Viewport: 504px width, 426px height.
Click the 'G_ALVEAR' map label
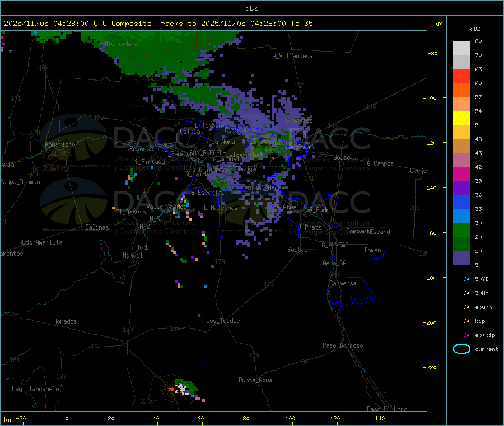pos(335,245)
